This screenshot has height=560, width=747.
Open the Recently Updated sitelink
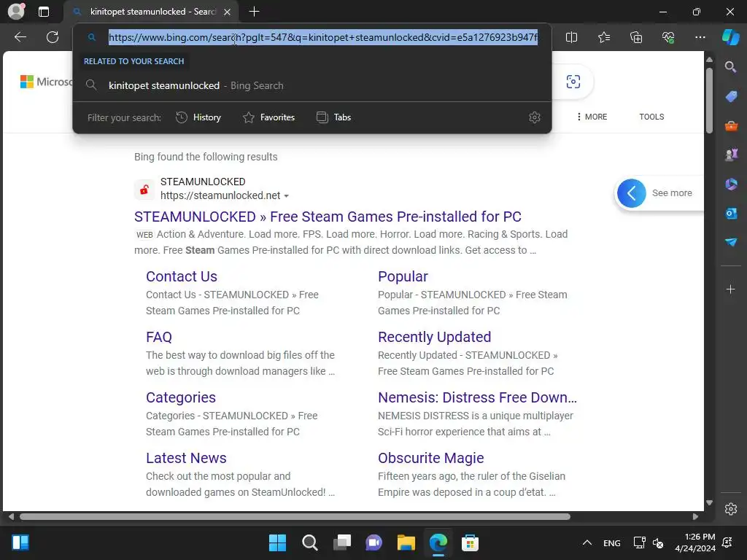435,337
